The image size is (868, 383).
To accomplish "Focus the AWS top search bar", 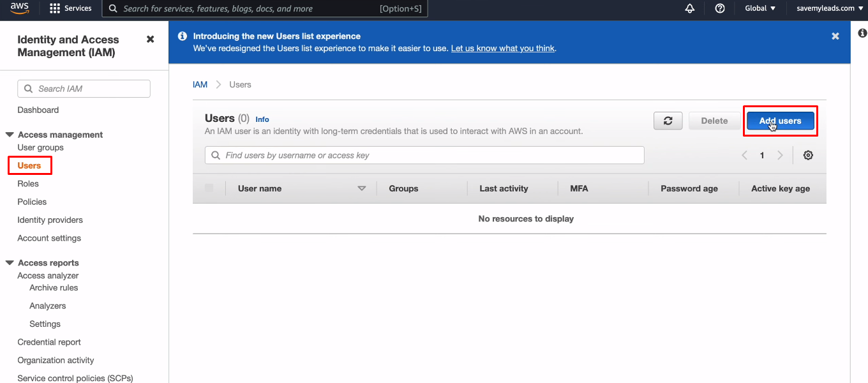I will pyautogui.click(x=265, y=9).
